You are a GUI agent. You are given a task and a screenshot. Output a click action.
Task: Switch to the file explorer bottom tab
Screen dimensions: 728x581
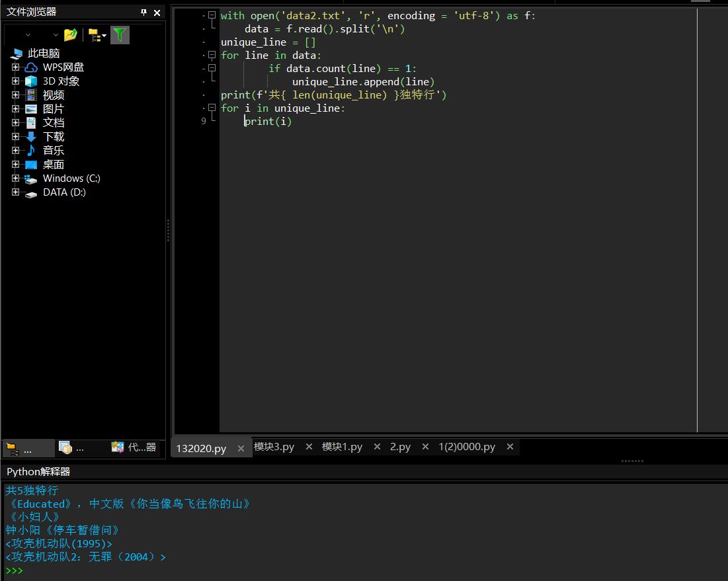click(x=29, y=448)
